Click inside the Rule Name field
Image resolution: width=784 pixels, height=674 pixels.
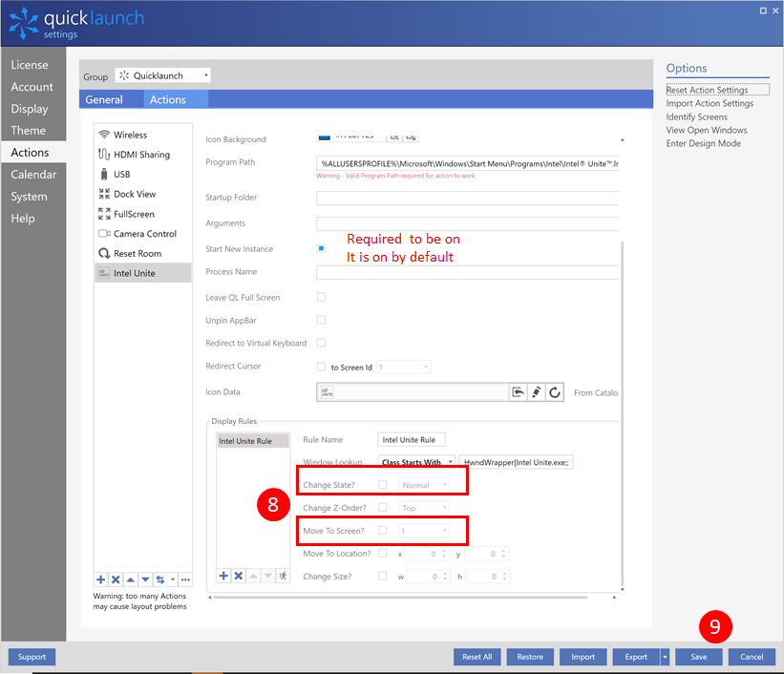pyautogui.click(x=411, y=439)
